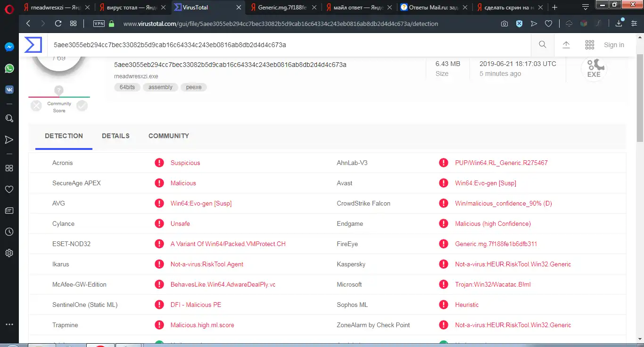644x347 pixels.
Task: Vote harmless with the community checkmark button
Action: tap(82, 106)
